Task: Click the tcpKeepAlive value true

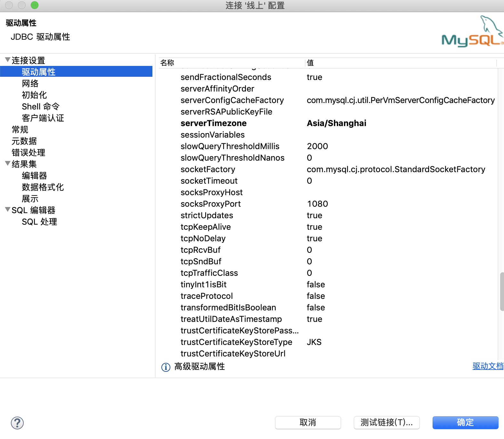Action: click(314, 227)
